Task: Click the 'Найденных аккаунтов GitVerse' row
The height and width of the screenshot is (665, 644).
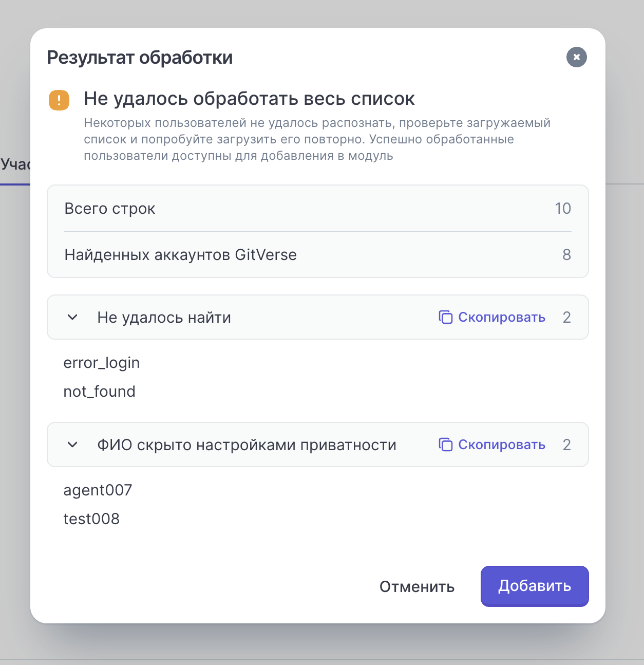Action: pyautogui.click(x=317, y=255)
